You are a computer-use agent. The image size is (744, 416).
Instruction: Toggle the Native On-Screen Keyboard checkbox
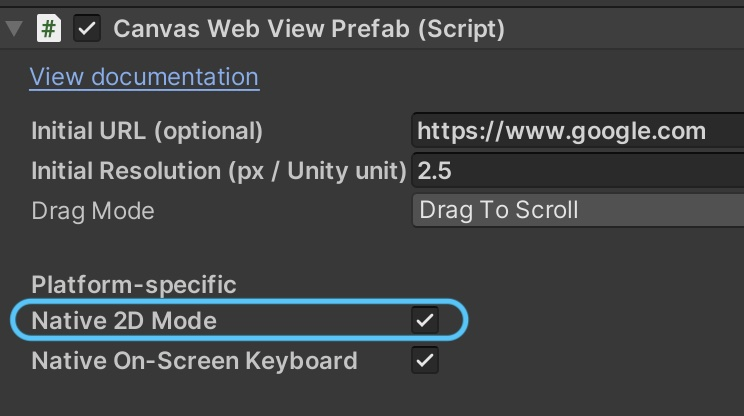(426, 361)
